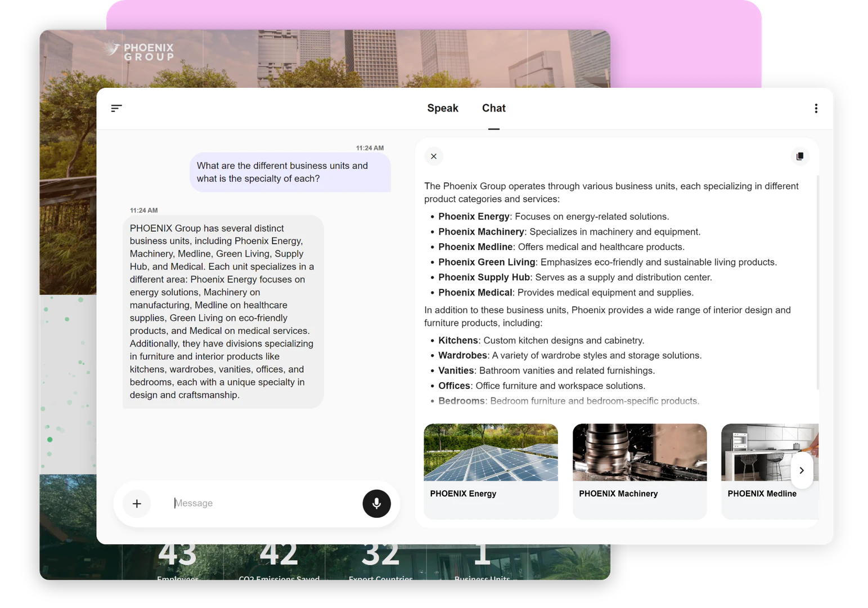Close the detailed answer panel
The image size is (868, 608).
434,157
